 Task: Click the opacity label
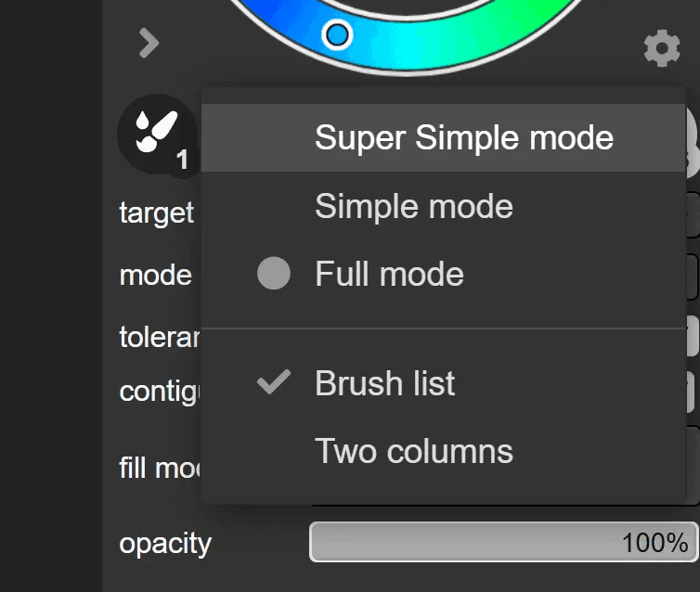pos(165,543)
